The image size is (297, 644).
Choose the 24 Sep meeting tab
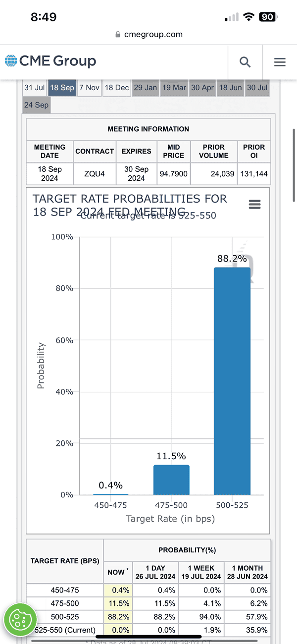click(36, 105)
